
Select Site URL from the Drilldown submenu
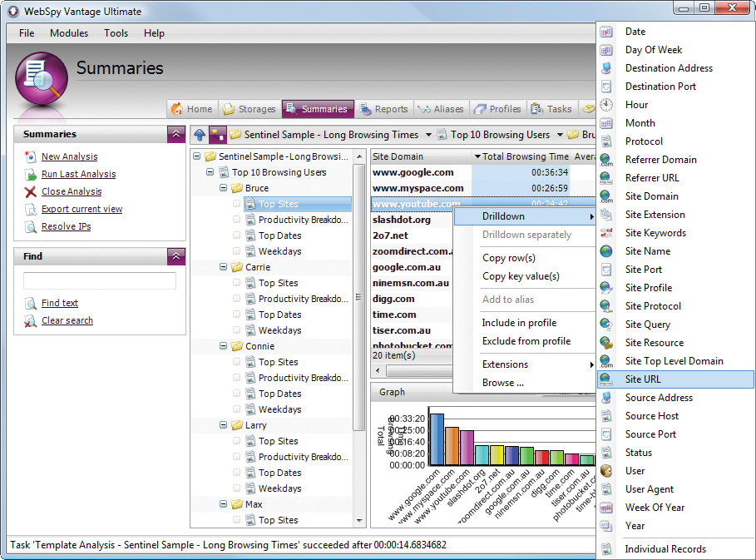(x=643, y=379)
